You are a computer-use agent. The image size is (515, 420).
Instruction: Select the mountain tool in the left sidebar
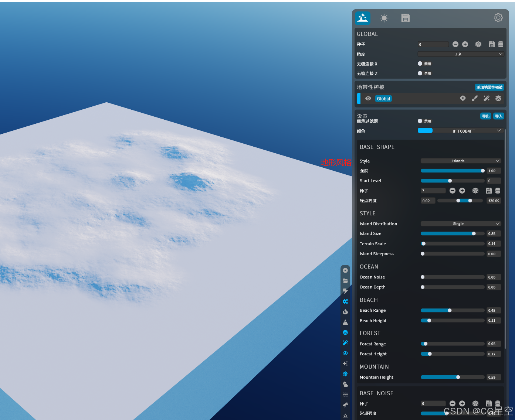pos(345,322)
